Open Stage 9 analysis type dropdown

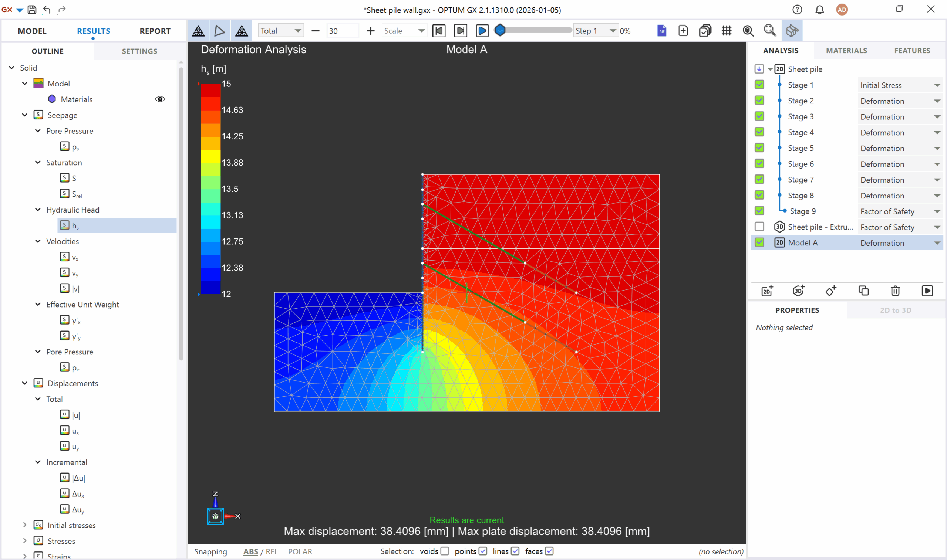[x=937, y=212]
